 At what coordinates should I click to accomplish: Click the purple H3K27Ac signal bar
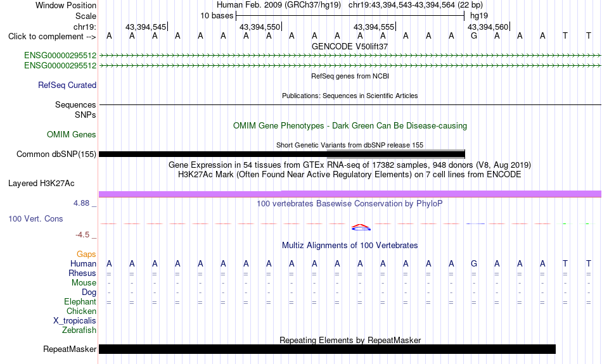(350, 194)
